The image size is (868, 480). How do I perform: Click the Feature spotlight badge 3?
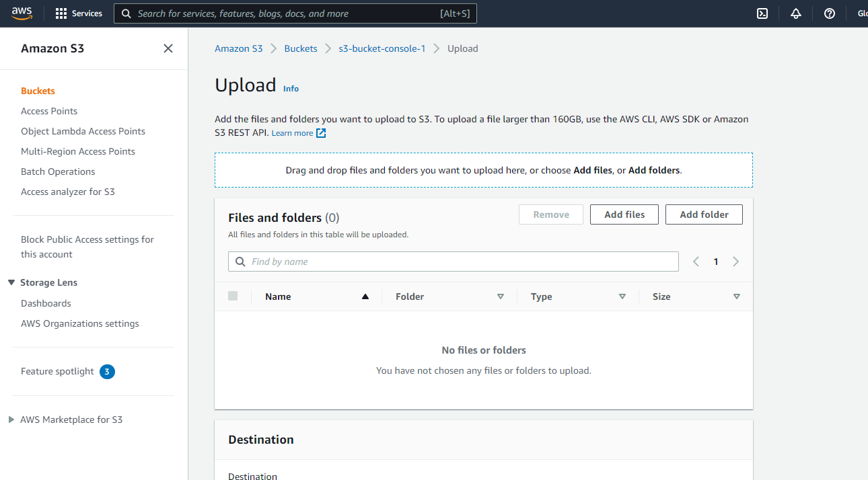[x=107, y=371]
